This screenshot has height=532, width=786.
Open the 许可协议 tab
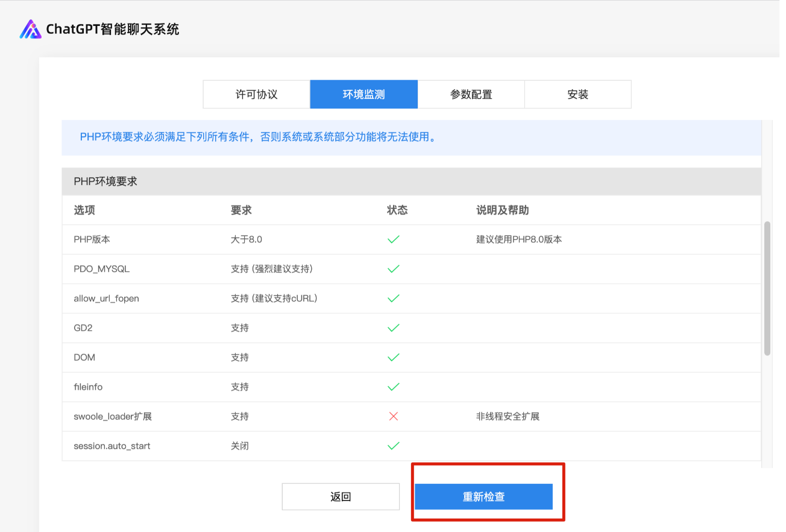(256, 95)
